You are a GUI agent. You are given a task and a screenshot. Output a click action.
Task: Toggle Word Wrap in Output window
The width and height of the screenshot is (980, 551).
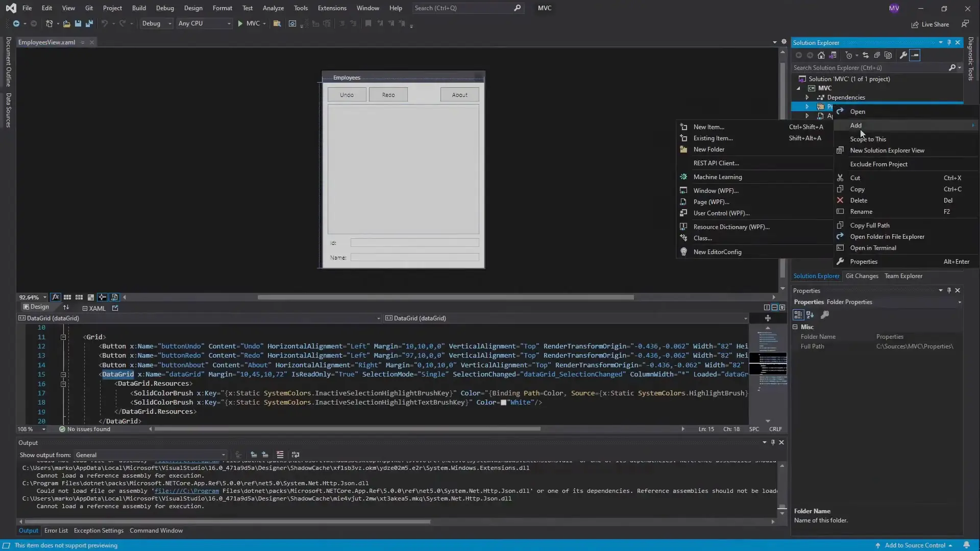click(296, 455)
